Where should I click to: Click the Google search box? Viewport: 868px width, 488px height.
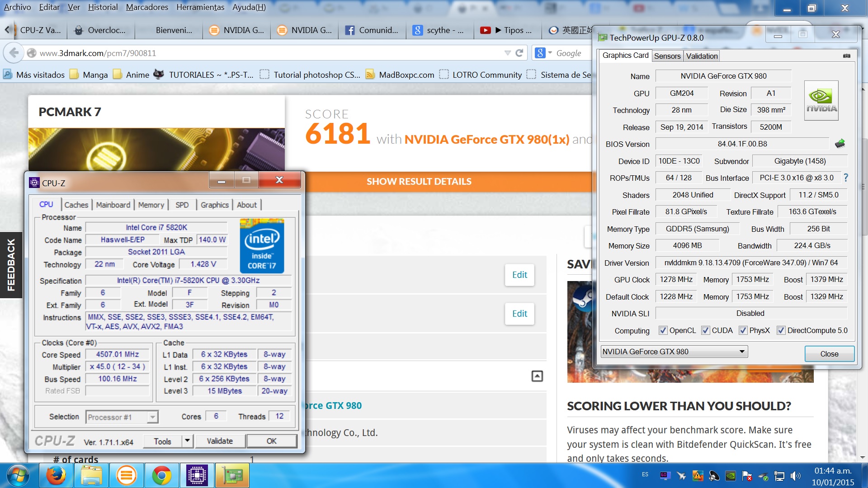point(573,53)
